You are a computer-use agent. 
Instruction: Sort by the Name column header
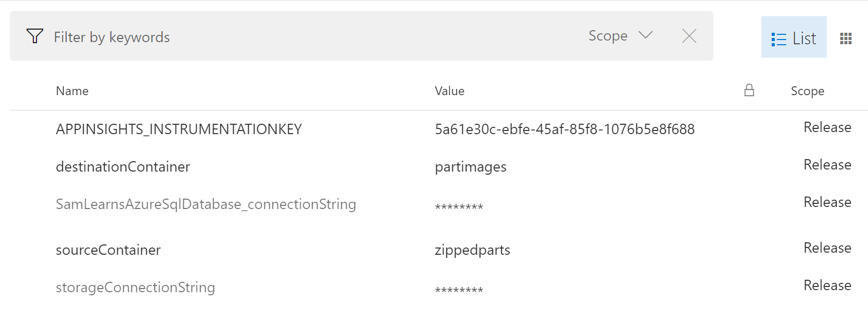[72, 91]
